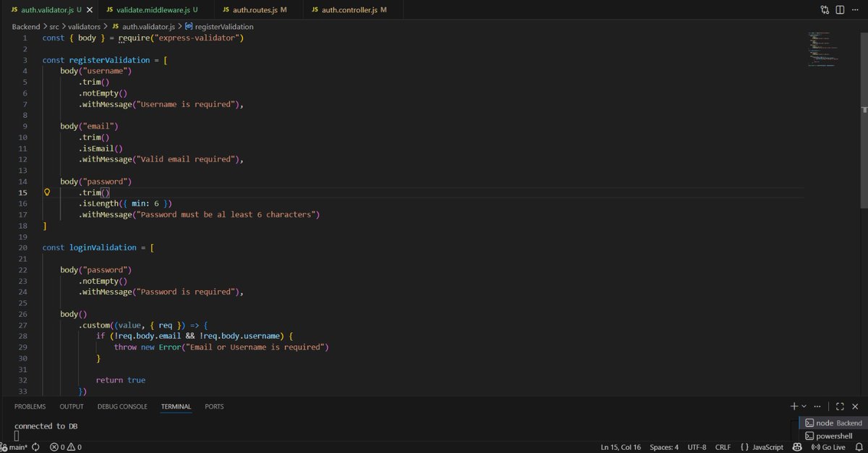Click body("email") on line 9

(89, 126)
